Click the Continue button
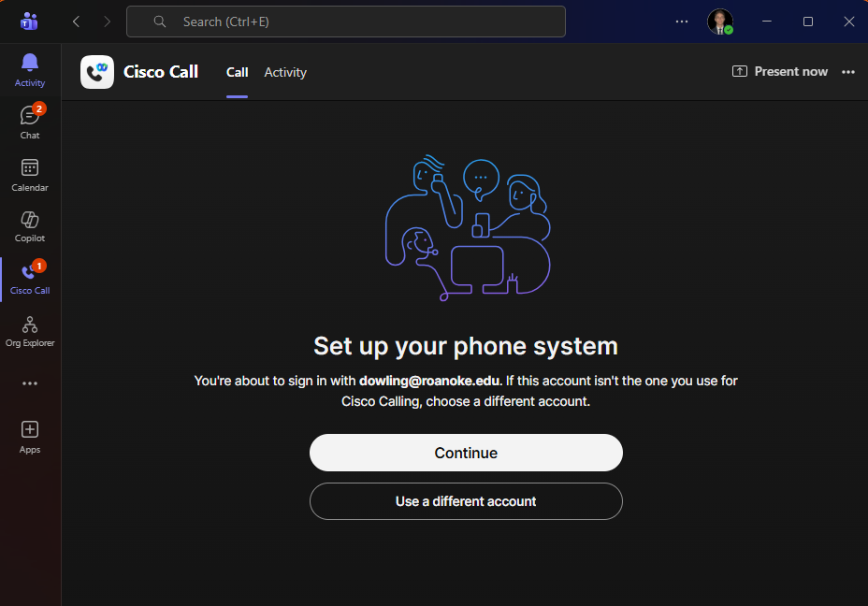The image size is (868, 606). coord(466,453)
